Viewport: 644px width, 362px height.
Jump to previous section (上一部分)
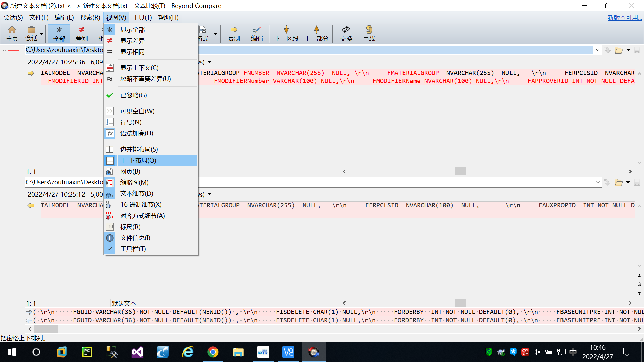point(316,34)
